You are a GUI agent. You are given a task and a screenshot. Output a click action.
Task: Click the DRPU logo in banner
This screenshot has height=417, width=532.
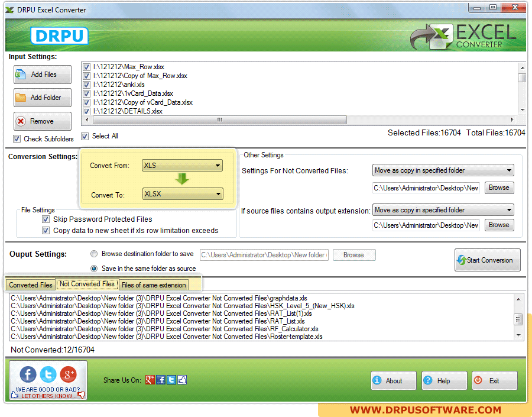(x=59, y=35)
